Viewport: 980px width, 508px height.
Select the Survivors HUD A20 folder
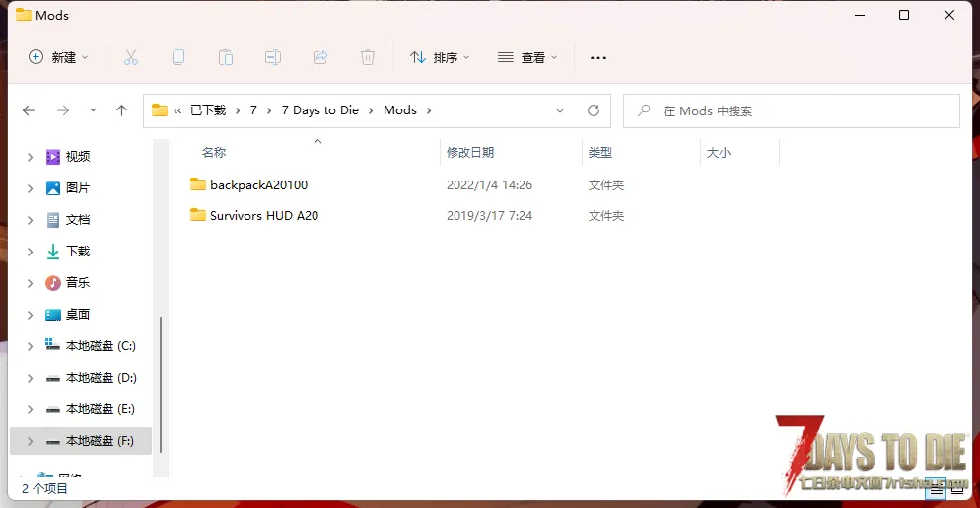click(263, 215)
